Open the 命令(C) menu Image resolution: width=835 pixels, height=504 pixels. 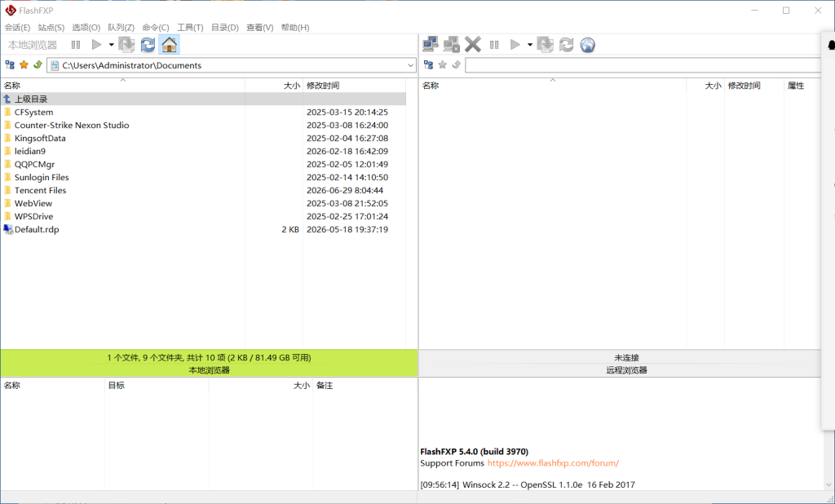(156, 28)
